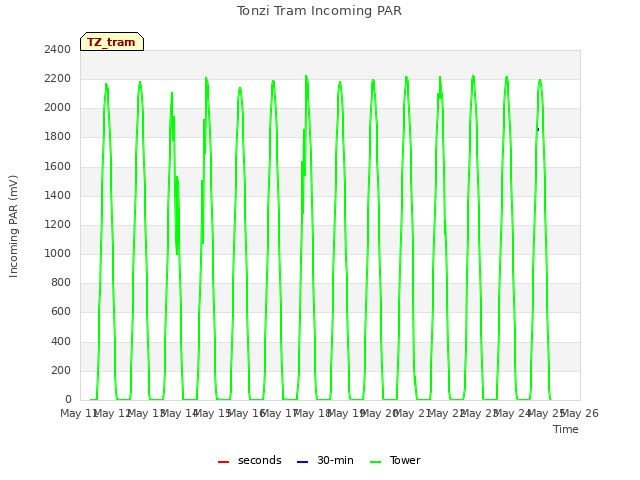Click the blue 30-min legend color marker
Screen dimensions: 640x480
tap(302, 462)
